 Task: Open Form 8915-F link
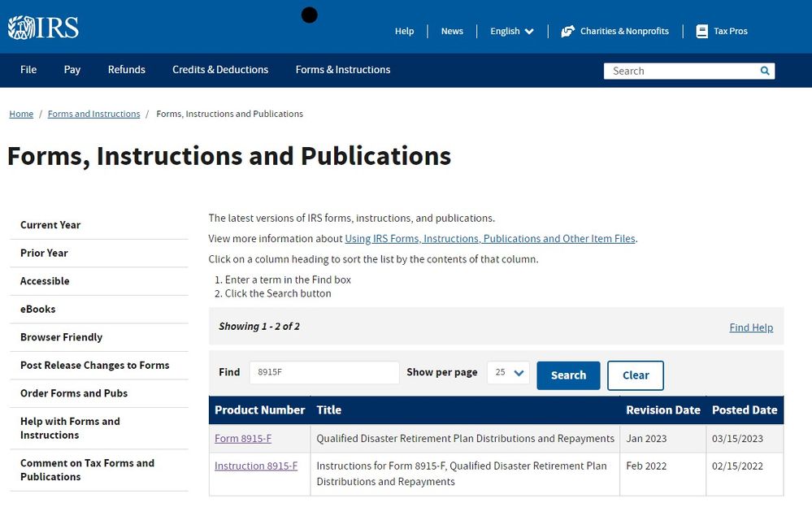(243, 438)
